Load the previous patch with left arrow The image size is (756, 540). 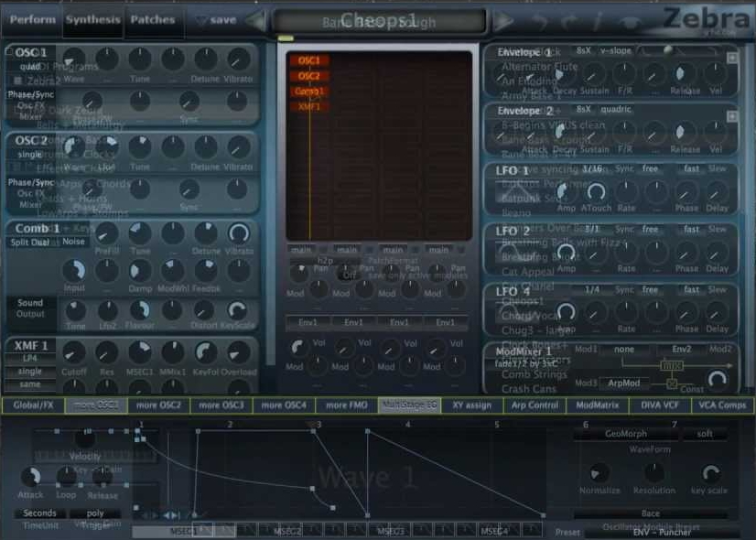point(256,21)
